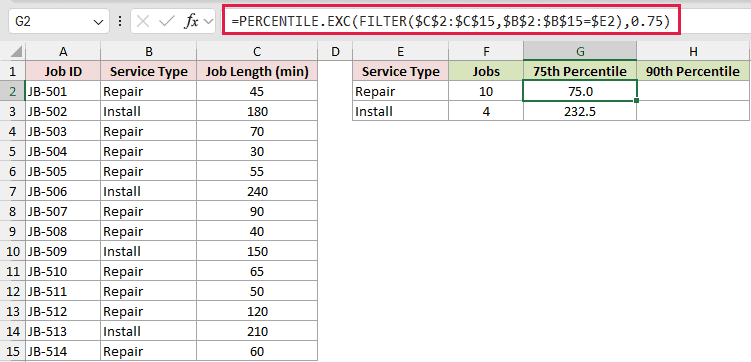Image resolution: width=751 pixels, height=362 pixels.
Task: Open the Name Box dropdown arrow
Action: click(98, 22)
